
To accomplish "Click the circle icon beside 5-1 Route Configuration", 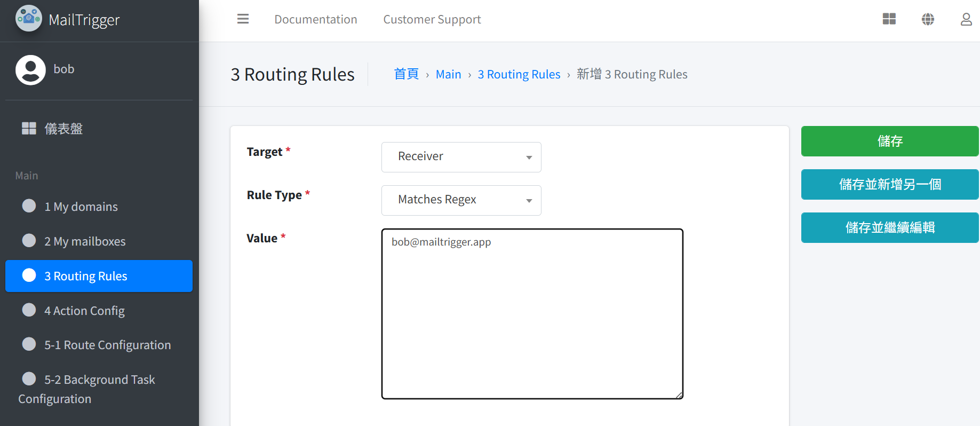I will coord(29,344).
